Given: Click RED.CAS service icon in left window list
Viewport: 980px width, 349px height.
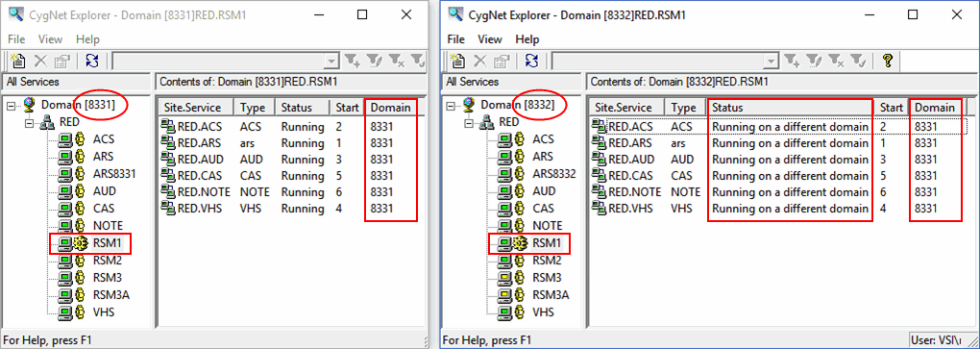Looking at the screenshot, I should (168, 176).
